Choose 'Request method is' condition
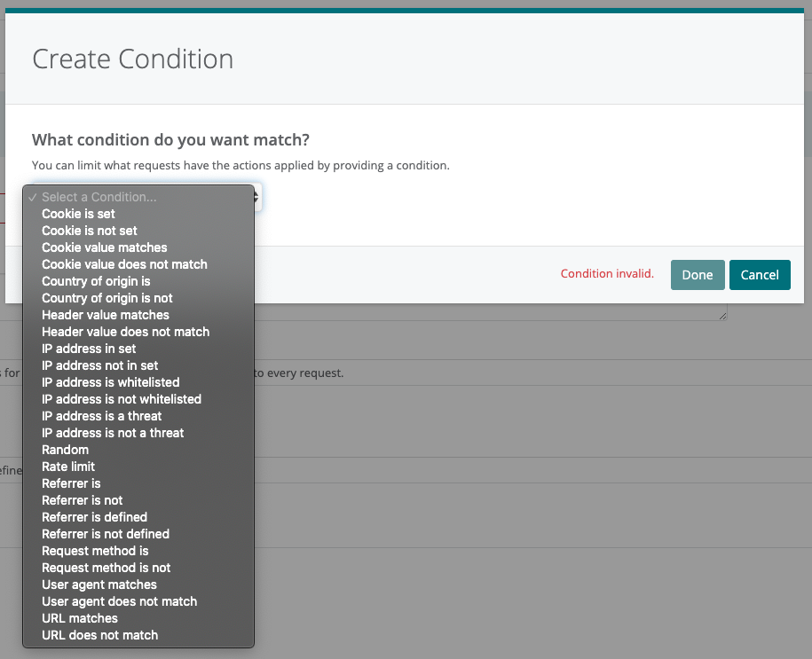This screenshot has width=812, height=659. [x=95, y=551]
